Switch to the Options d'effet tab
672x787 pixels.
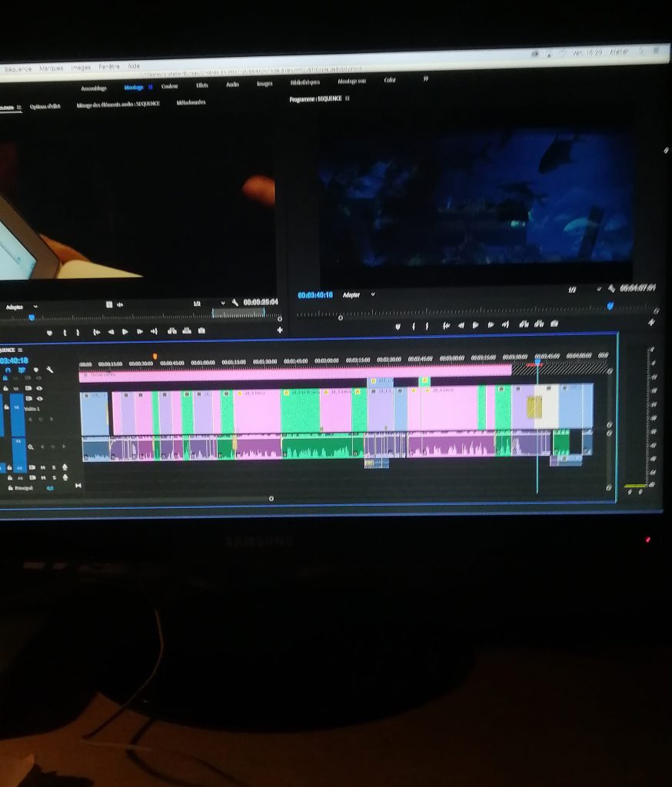click(45, 106)
